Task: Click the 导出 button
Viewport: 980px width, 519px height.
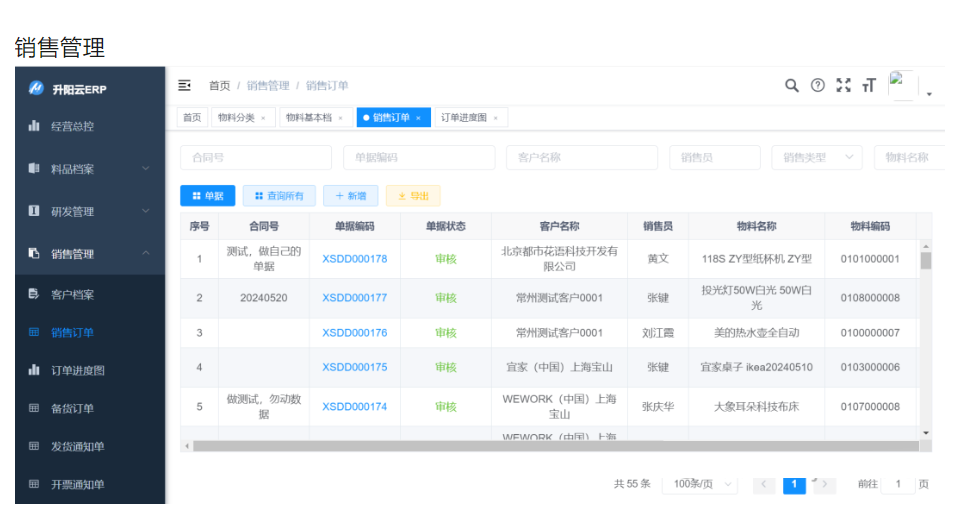Action: [413, 196]
